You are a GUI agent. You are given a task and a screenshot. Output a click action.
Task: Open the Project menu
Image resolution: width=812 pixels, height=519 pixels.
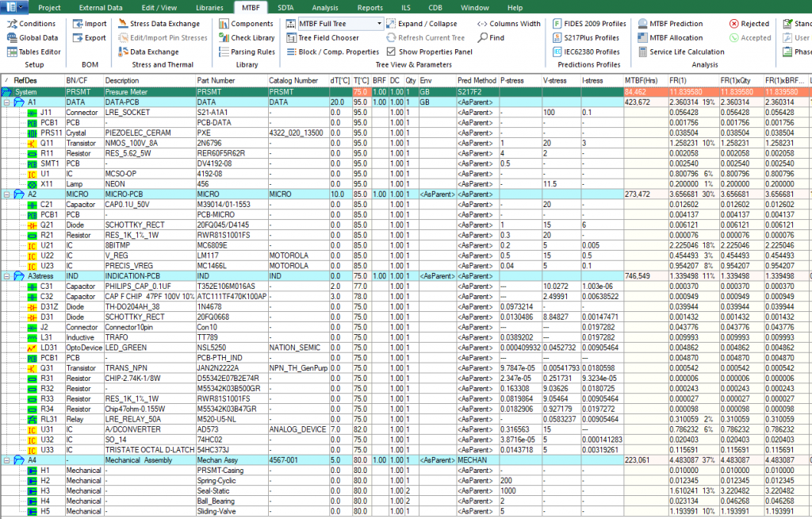click(49, 8)
